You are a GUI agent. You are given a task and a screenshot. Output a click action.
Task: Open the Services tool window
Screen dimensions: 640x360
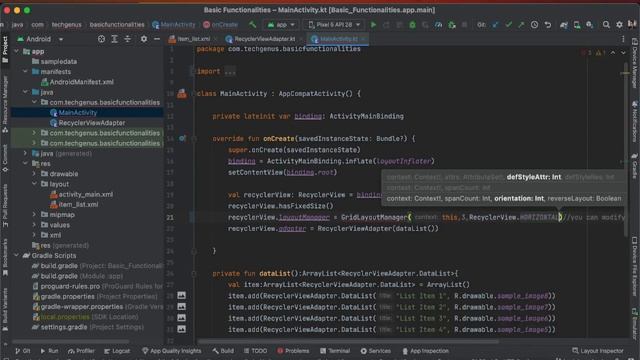pos(376,351)
